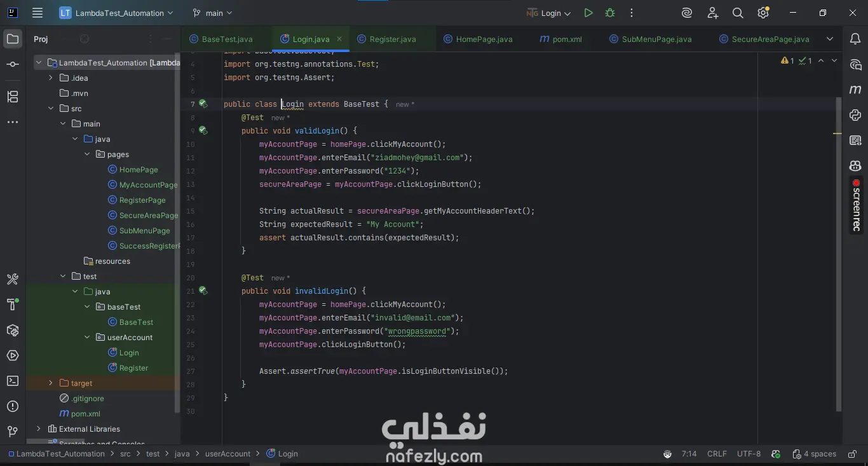
Task: Select MyAccountPage in the project tree
Action: (x=149, y=185)
